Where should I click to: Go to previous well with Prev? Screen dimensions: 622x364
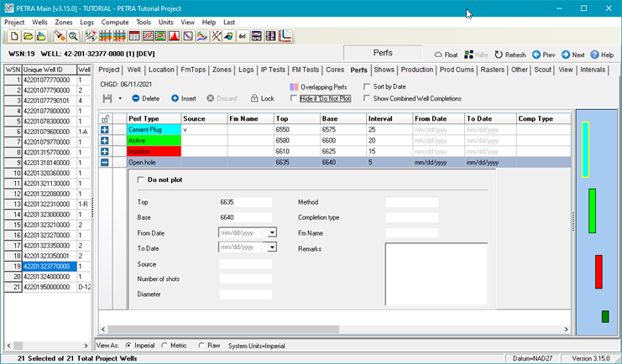(x=536, y=55)
